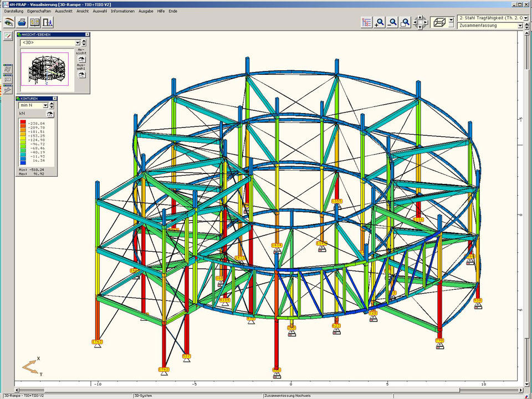Image resolution: width=532 pixels, height=399 pixels.
Task: Click the eye icon for display settings
Action: click(x=8, y=23)
